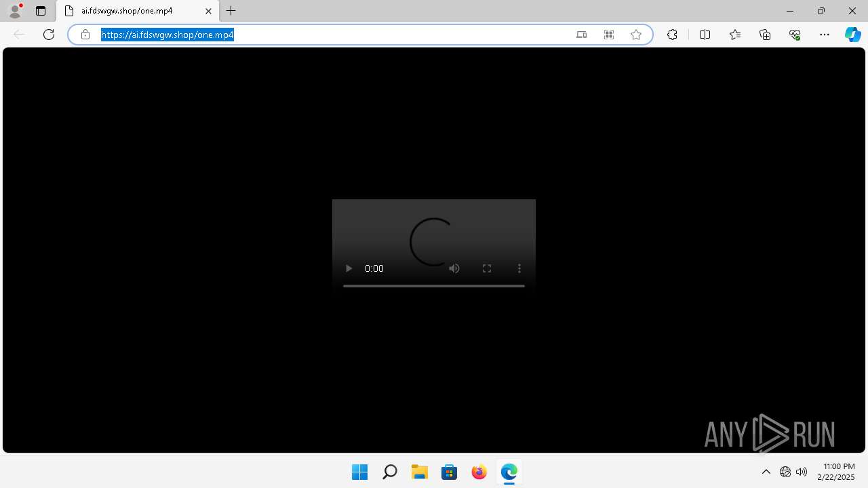Minimize the Edge window
Screen dimensions: 868x488
pos(790,11)
